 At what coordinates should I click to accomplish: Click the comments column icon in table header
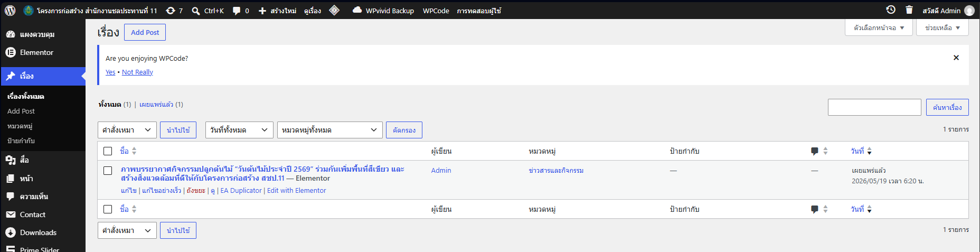(x=815, y=151)
